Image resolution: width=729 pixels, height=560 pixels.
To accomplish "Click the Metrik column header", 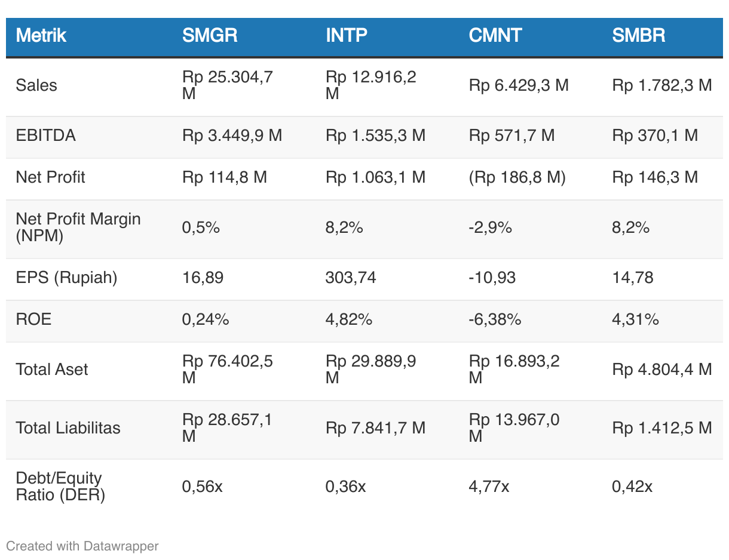I will pyautogui.click(x=41, y=36).
